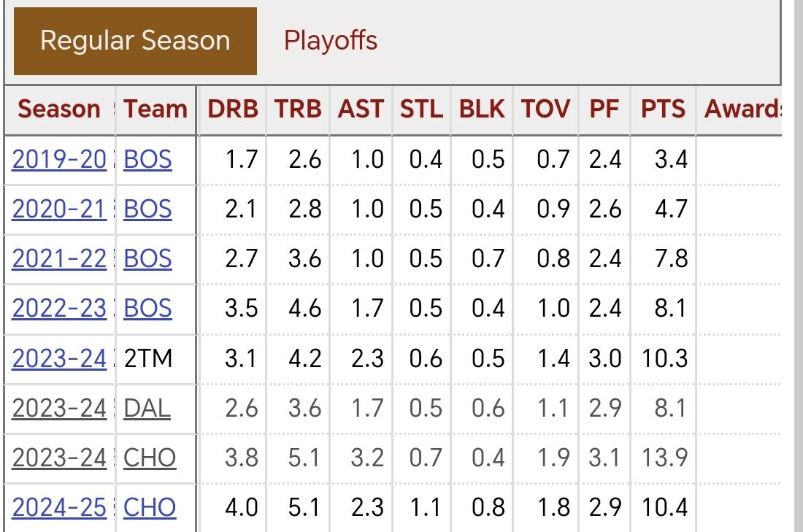Sort table by DRB column header
The width and height of the screenshot is (803, 532).
232,109
